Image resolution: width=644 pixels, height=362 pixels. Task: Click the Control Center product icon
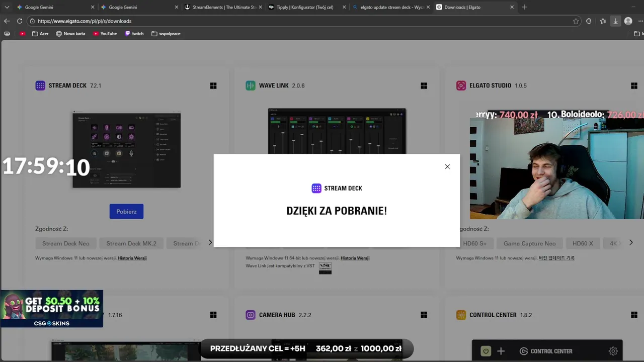(x=461, y=315)
